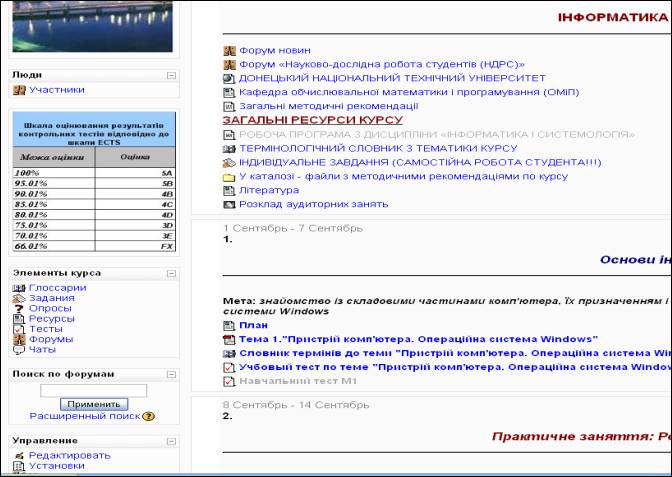Open the Форум новин link
This screenshot has height=477, width=672.
pos(275,51)
